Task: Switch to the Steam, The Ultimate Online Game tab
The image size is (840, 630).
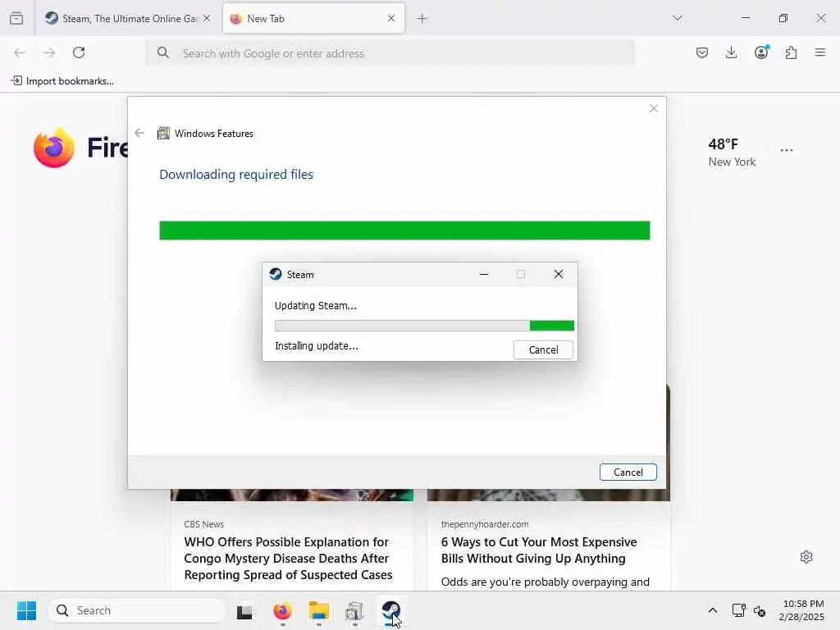Action: (x=127, y=18)
